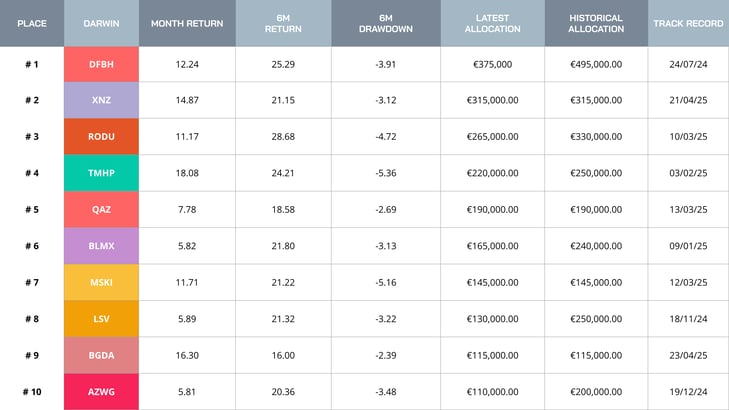Select the # 10 place cell
This screenshot has height=410, width=729.
32,392
